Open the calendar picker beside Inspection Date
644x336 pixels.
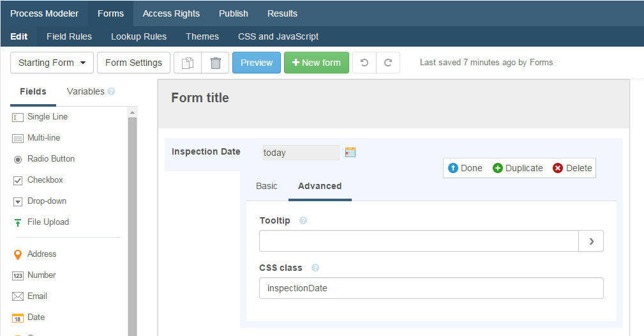click(x=350, y=152)
